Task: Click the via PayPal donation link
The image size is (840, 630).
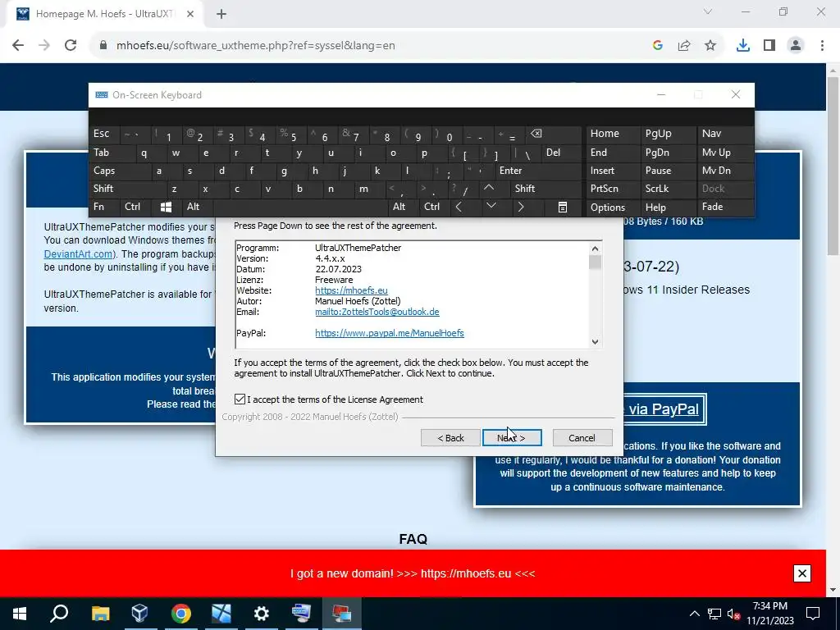Action: (x=663, y=409)
